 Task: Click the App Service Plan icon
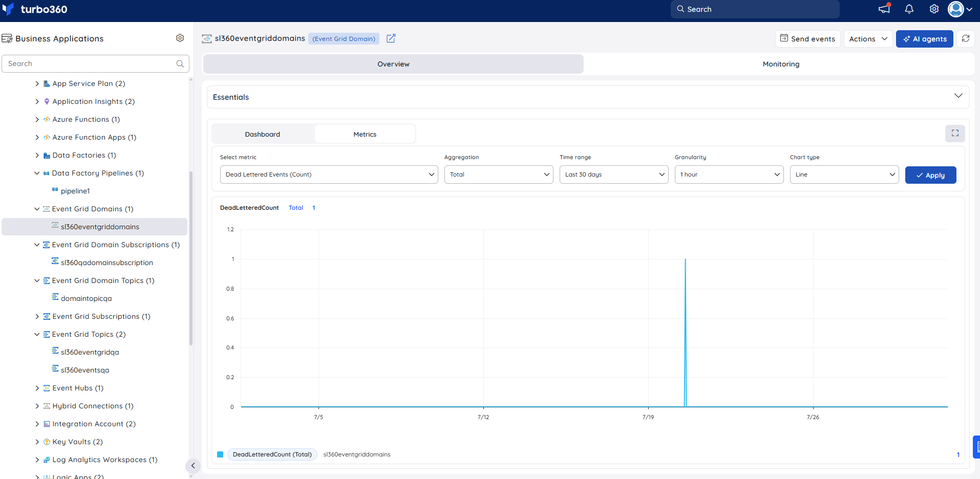(x=47, y=83)
